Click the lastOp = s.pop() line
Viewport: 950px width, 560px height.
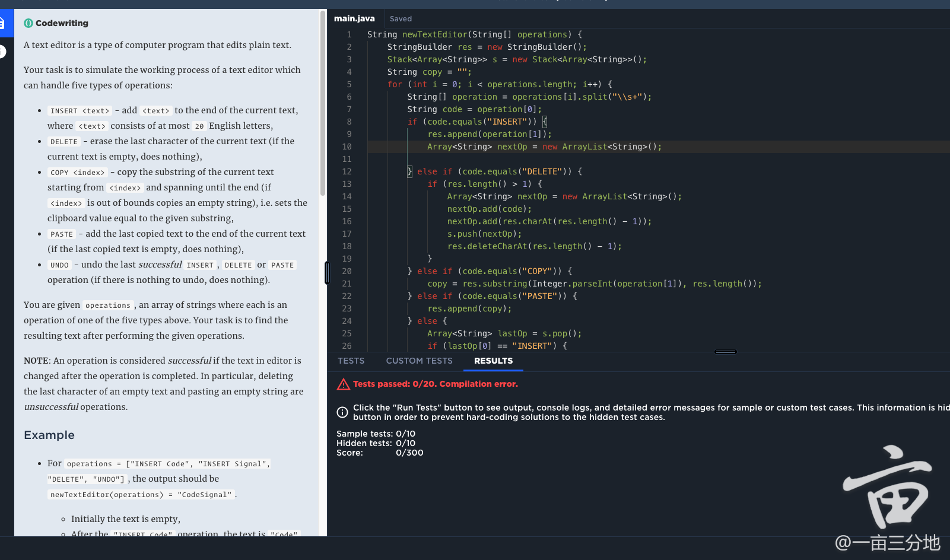[504, 333]
